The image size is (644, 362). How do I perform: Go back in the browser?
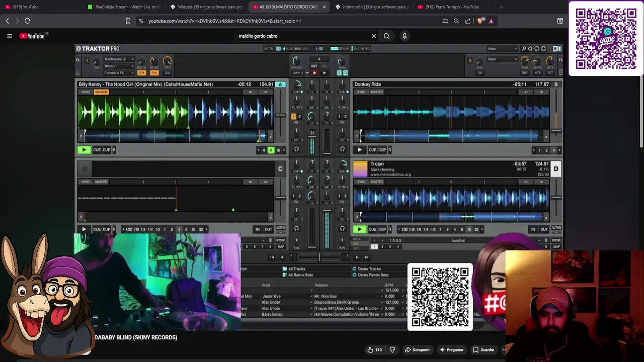(8, 21)
